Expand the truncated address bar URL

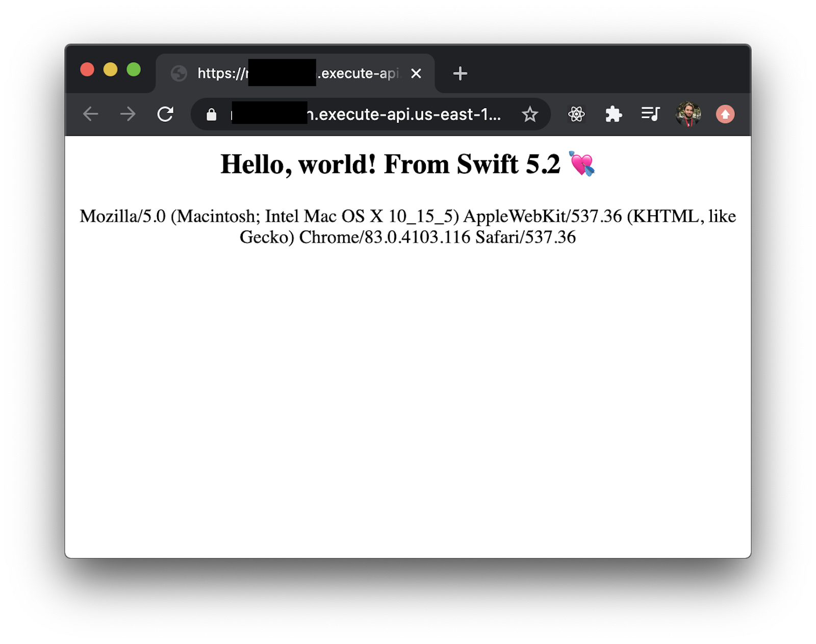tap(490, 115)
